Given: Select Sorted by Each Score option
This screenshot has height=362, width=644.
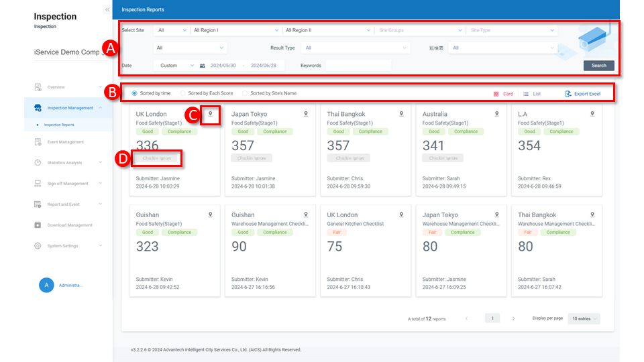Looking at the screenshot, I should [183, 93].
